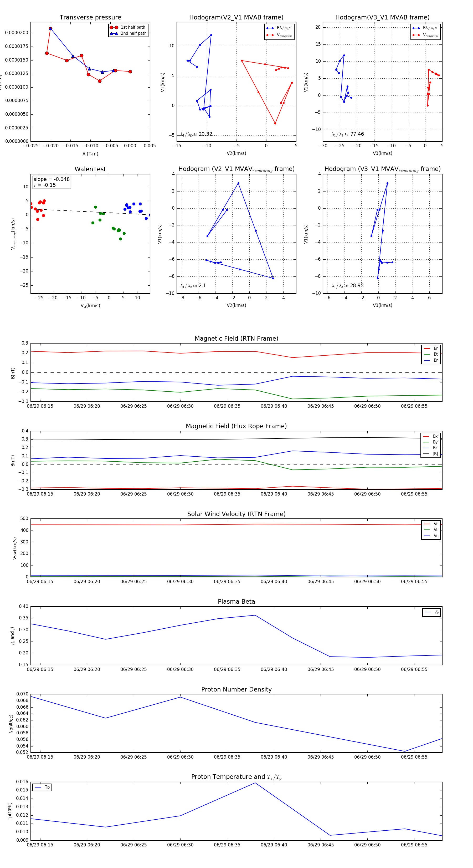The image size is (473, 868).
Task: Click the Magnetic Field (Flux Rope Frame) title
Action: (236, 426)
